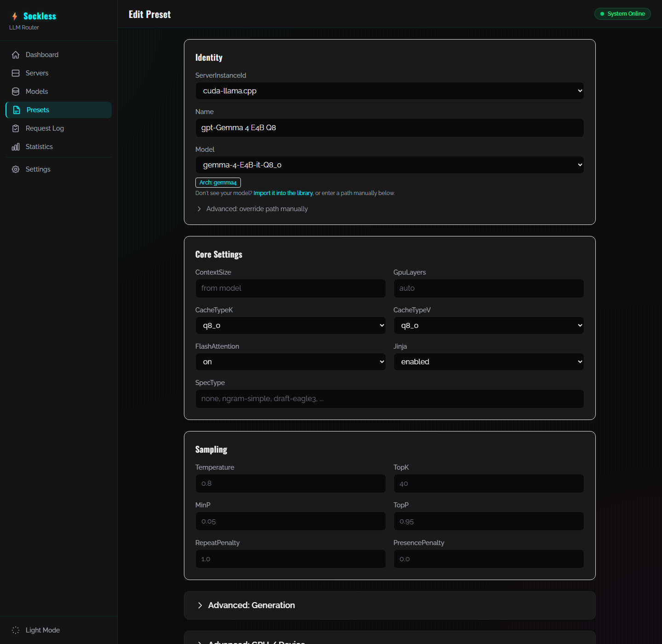Screen dimensions: 662x644
Task: View the Statistics page
Action: pyautogui.click(x=58, y=147)
